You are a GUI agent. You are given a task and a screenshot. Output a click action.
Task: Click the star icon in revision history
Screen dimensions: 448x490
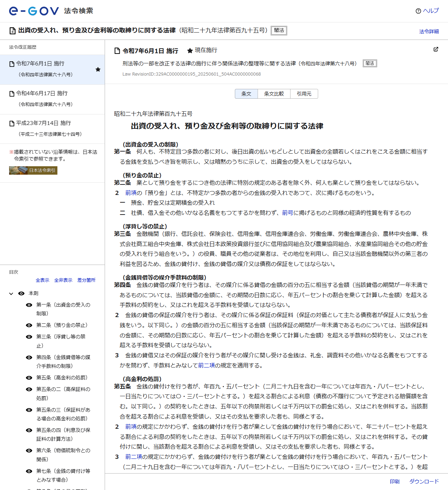click(98, 69)
